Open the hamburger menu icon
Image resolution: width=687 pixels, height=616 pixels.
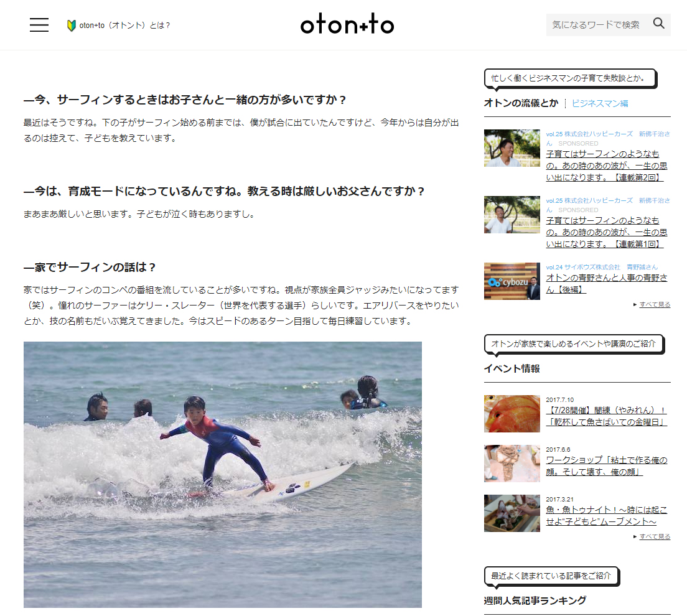tap(39, 25)
